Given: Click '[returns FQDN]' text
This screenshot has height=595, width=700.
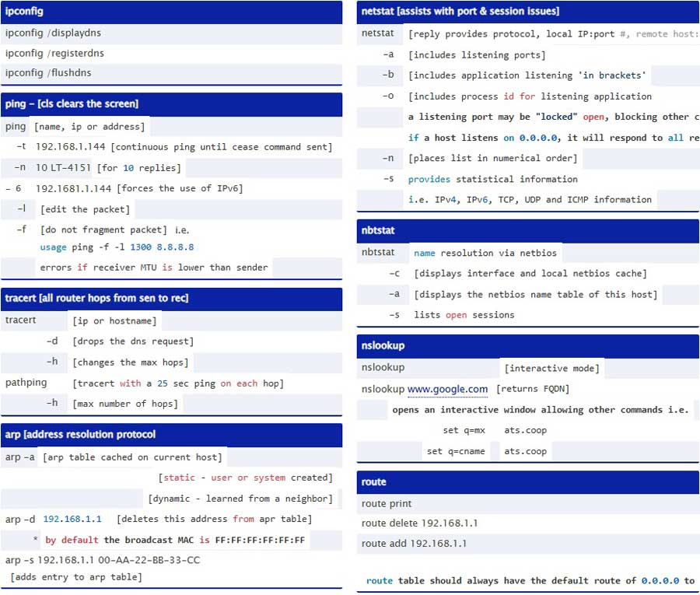Looking at the screenshot, I should click(x=533, y=389).
